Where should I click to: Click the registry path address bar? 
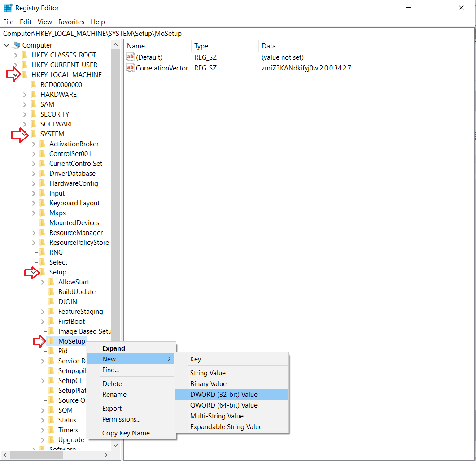(x=237, y=33)
